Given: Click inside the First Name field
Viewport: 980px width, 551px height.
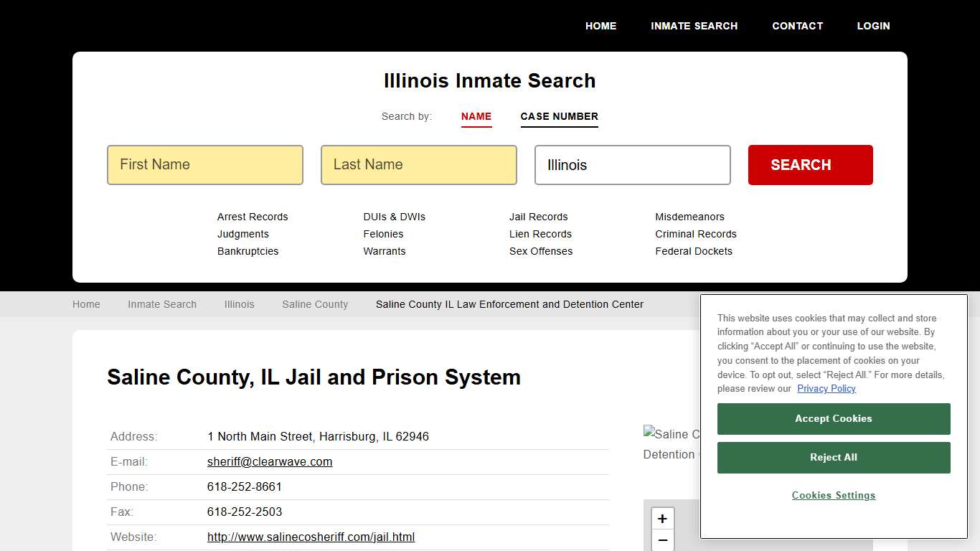Looking at the screenshot, I should (x=204, y=165).
